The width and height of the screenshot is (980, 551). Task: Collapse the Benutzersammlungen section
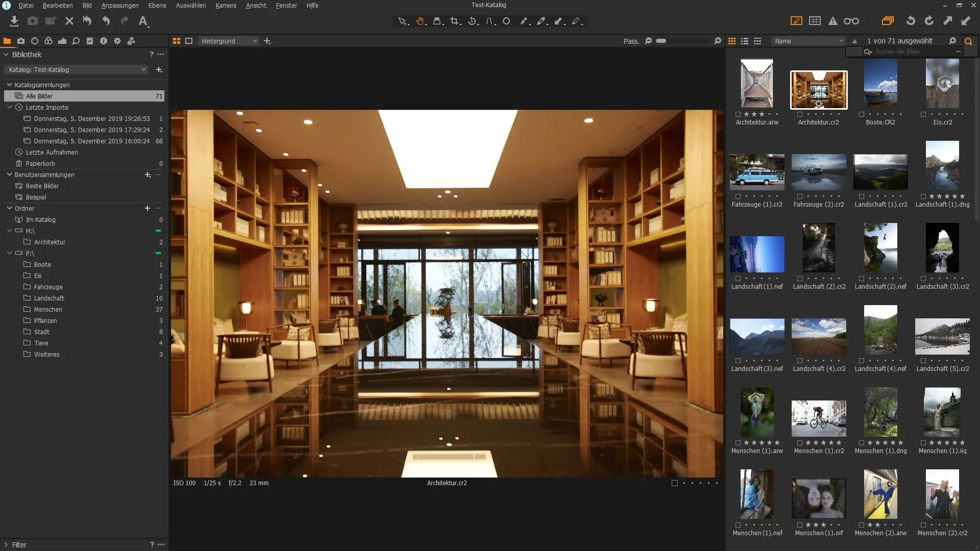[9, 174]
